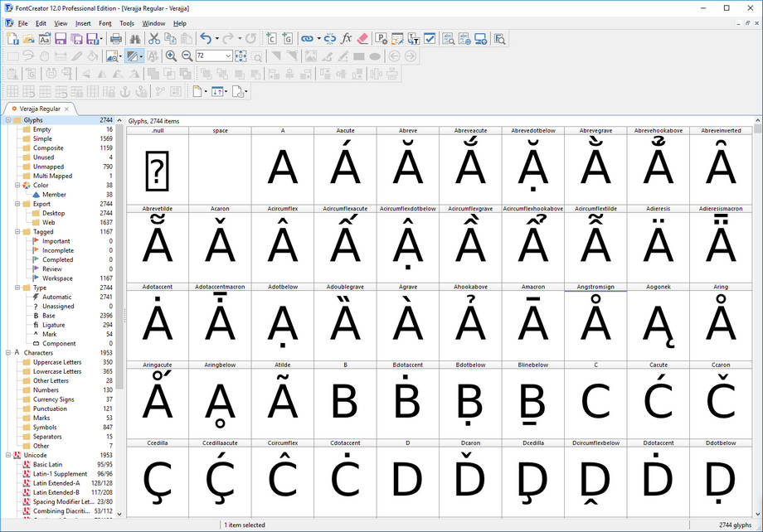
Task: Click the Undo arrow icon
Action: point(206,39)
